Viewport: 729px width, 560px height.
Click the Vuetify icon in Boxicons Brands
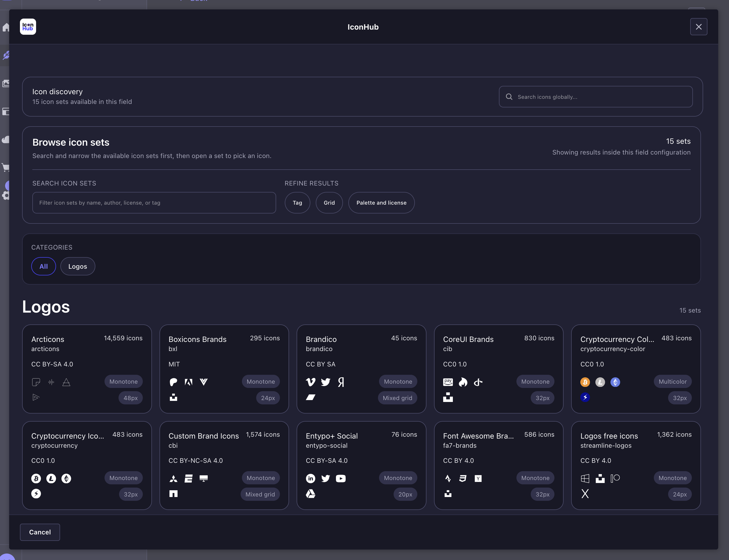204,382
